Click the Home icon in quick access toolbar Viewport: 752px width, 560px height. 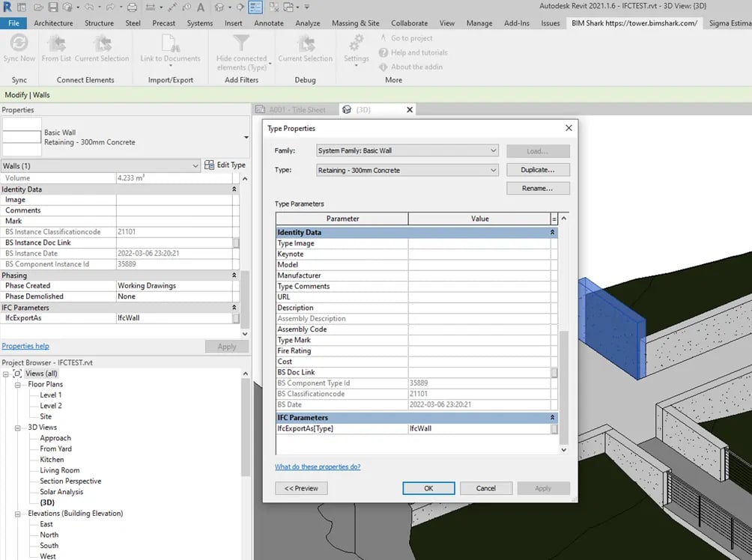22,7
